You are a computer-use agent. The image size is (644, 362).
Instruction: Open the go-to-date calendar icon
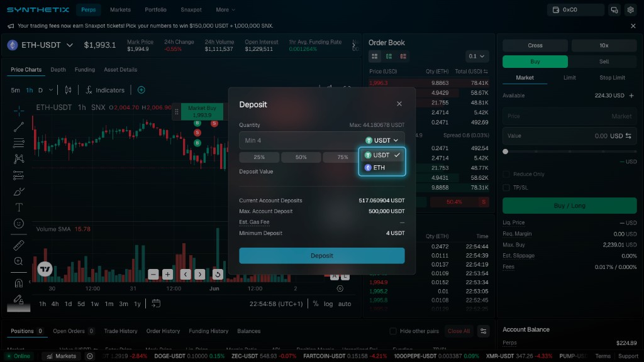pyautogui.click(x=156, y=304)
